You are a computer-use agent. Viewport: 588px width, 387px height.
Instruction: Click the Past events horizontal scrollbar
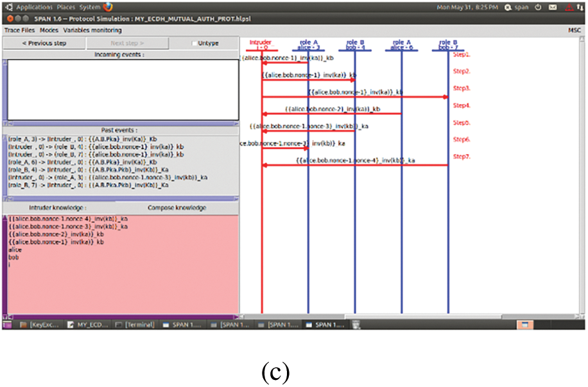pos(121,198)
